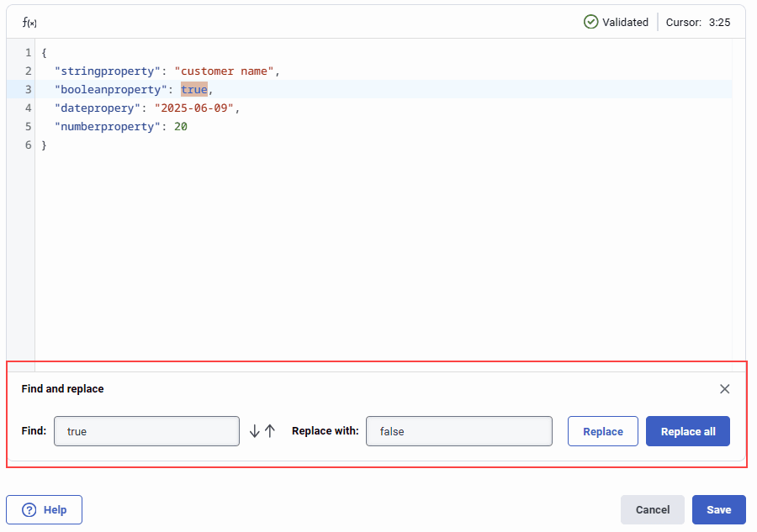
Task: Click the Replace all button
Action: pos(687,430)
